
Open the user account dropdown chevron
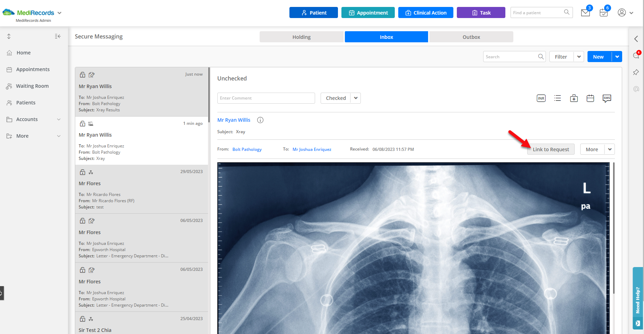click(631, 13)
